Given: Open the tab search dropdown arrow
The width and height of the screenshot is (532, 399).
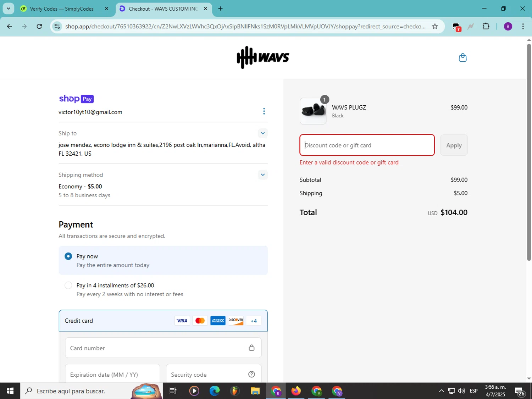Looking at the screenshot, I should click(8, 9).
